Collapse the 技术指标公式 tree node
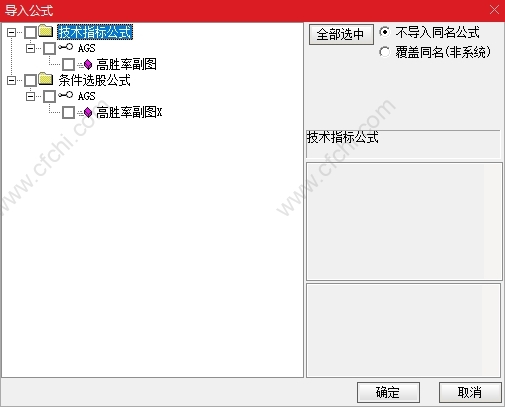This screenshot has height=407, width=505. tap(11, 32)
